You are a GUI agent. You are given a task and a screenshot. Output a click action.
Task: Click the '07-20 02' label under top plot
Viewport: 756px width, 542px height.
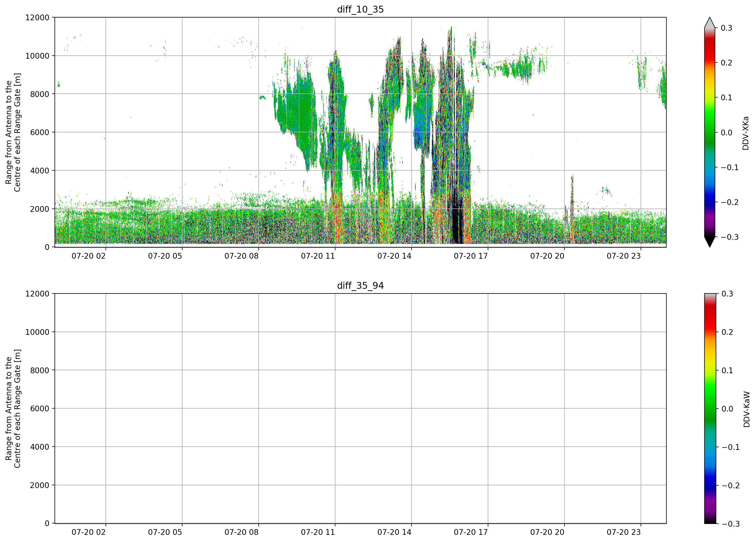[89, 256]
